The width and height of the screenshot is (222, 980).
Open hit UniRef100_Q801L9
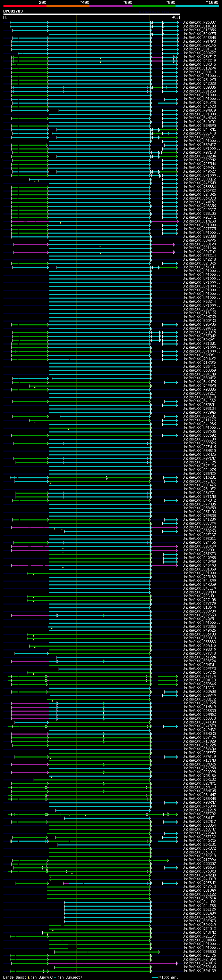[x=199, y=72]
